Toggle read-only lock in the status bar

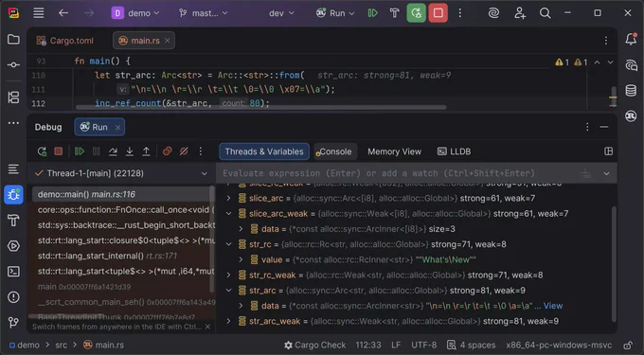[628, 346]
